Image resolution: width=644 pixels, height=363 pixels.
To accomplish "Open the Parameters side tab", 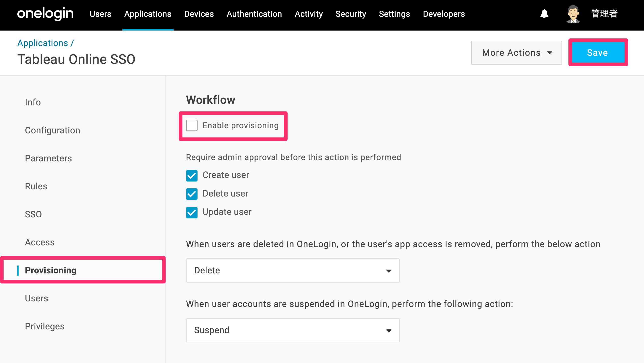I will [48, 158].
